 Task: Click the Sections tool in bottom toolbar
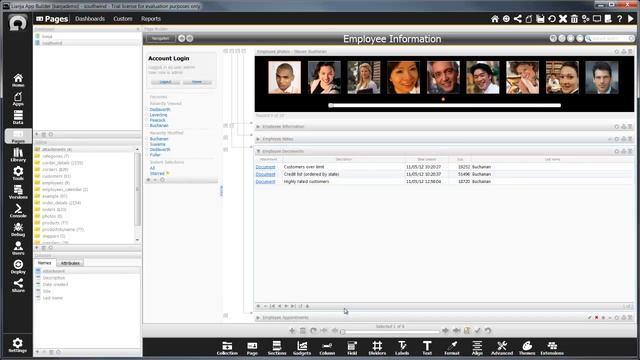coord(277,348)
